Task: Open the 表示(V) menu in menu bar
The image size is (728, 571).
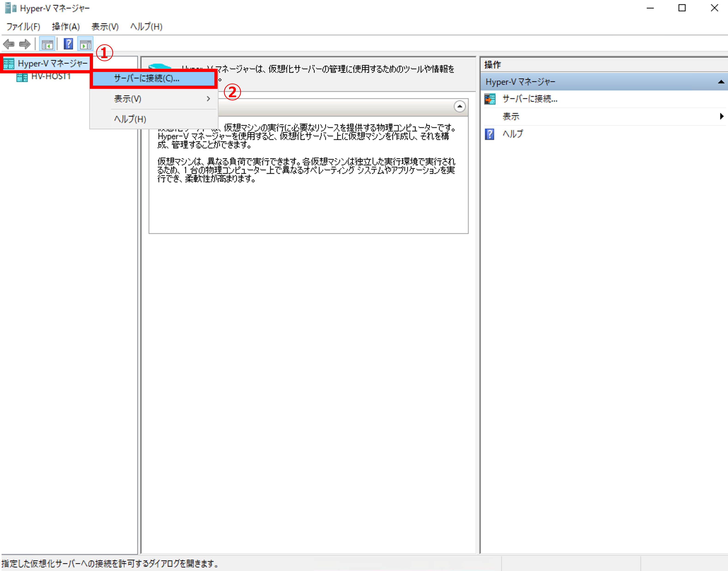Action: coord(105,26)
